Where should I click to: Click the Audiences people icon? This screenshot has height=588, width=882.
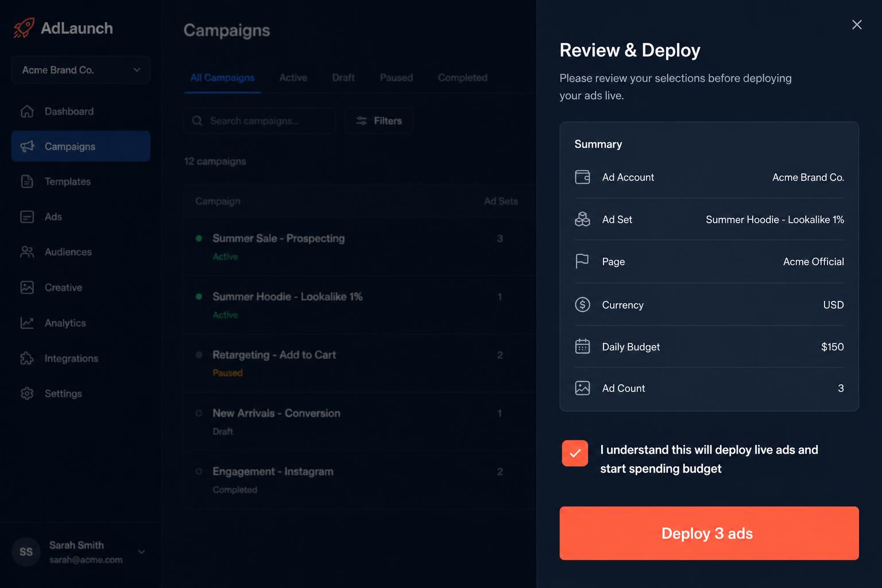[x=27, y=252]
